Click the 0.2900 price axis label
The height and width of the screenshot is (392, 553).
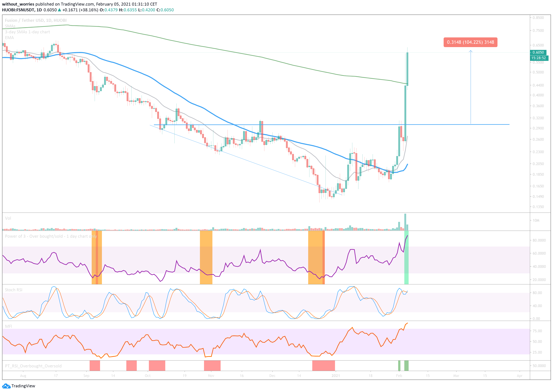(538, 128)
